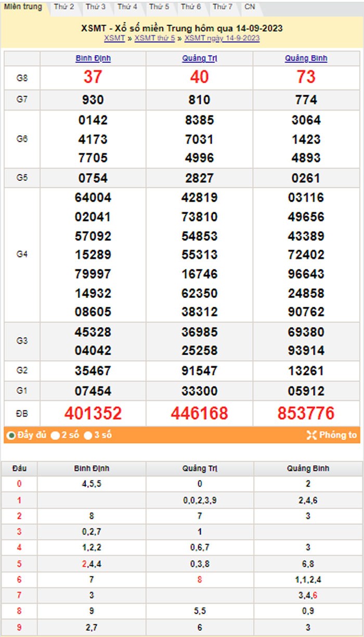Screen dimensions: 364x637
Task: Click G5 number 0261
Action: click(306, 178)
